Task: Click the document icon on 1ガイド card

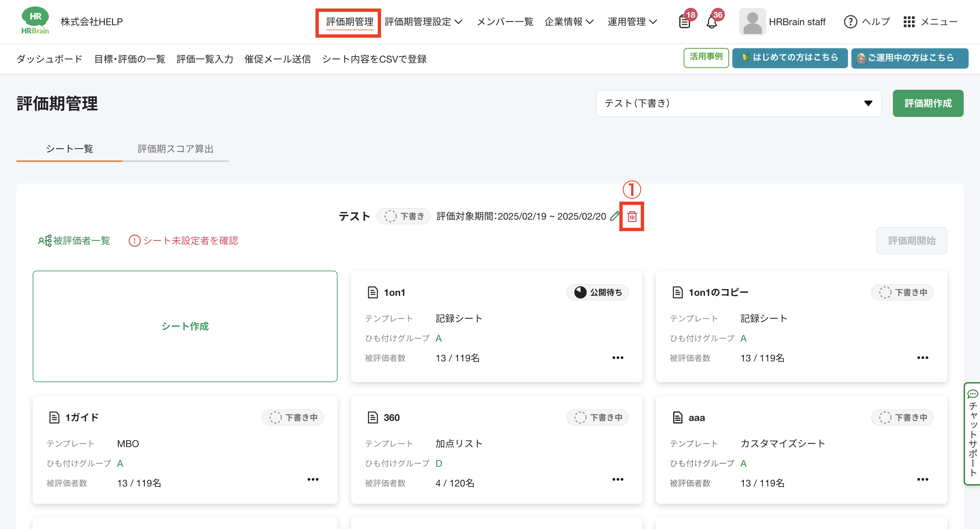Action: pos(54,417)
